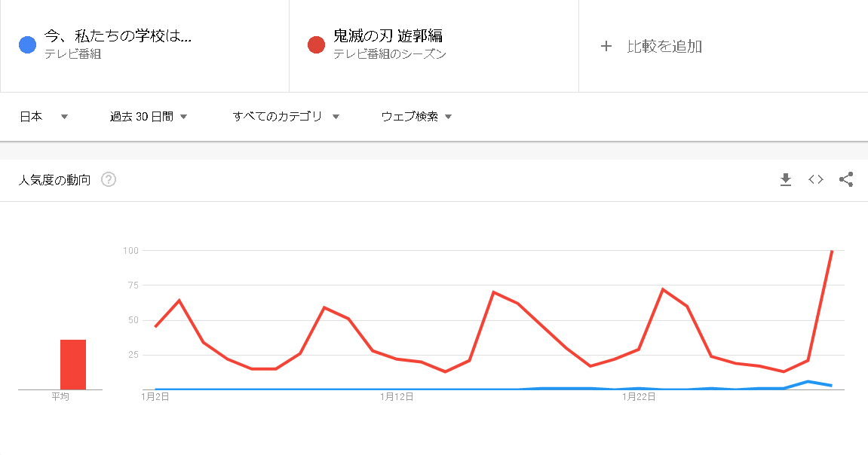Image resolution: width=868 pixels, height=455 pixels.
Task: Click the plus icon to add comparison
Action: point(606,47)
